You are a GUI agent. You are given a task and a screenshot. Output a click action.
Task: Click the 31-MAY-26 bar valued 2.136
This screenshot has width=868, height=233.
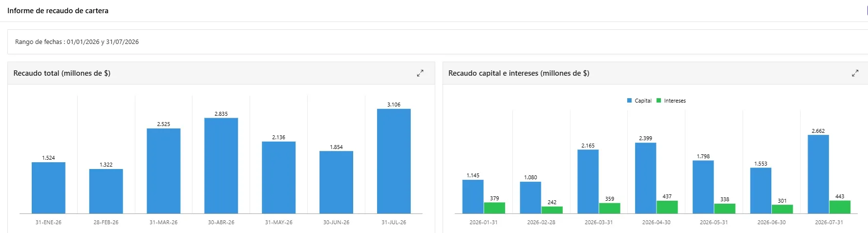pyautogui.click(x=279, y=178)
